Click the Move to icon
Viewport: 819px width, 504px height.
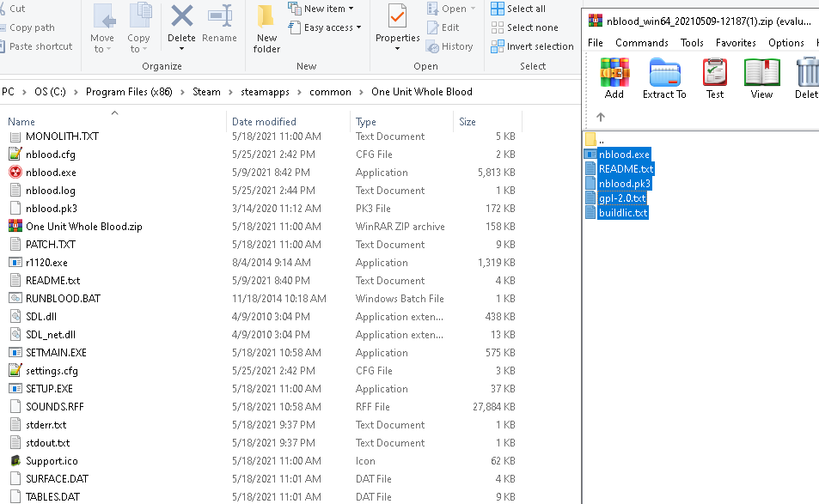pos(104,16)
